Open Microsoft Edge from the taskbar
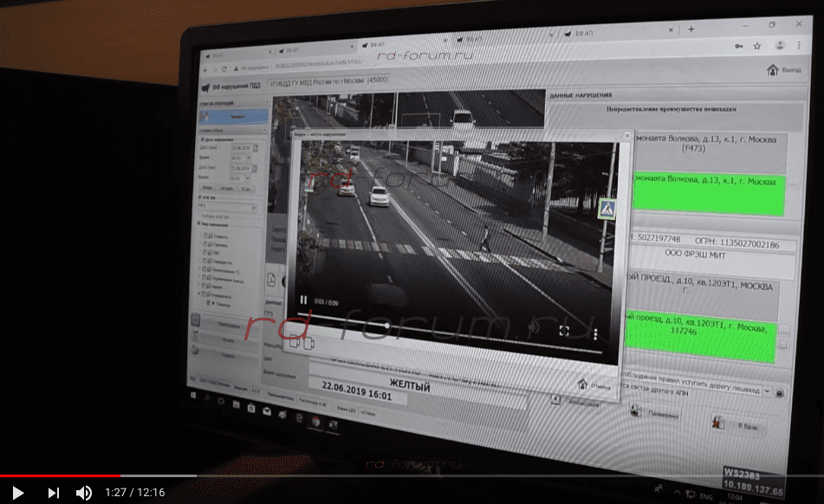Viewport: 824px width, 504px height. coord(299,418)
